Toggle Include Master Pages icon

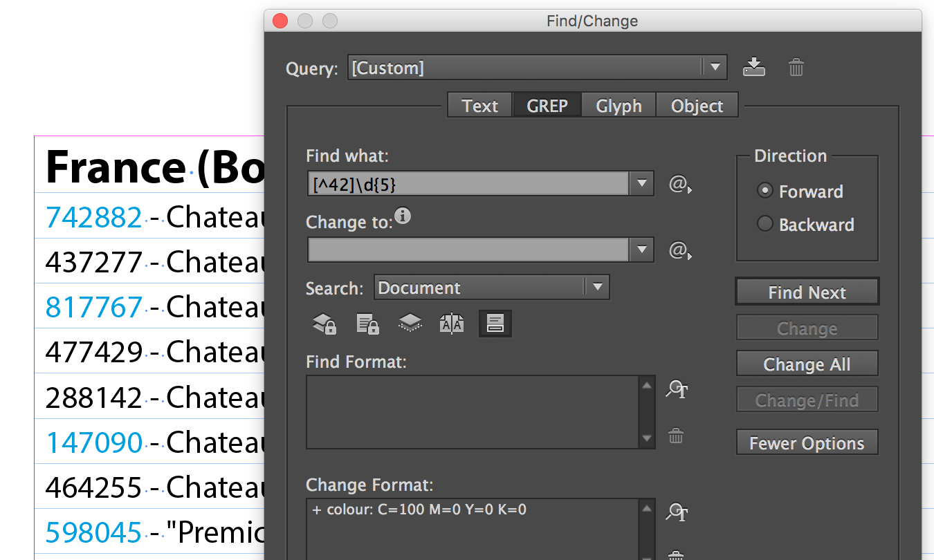452,324
